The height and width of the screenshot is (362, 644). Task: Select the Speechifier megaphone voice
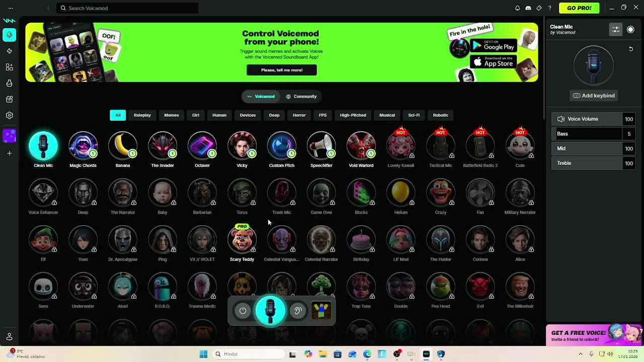coord(321,146)
